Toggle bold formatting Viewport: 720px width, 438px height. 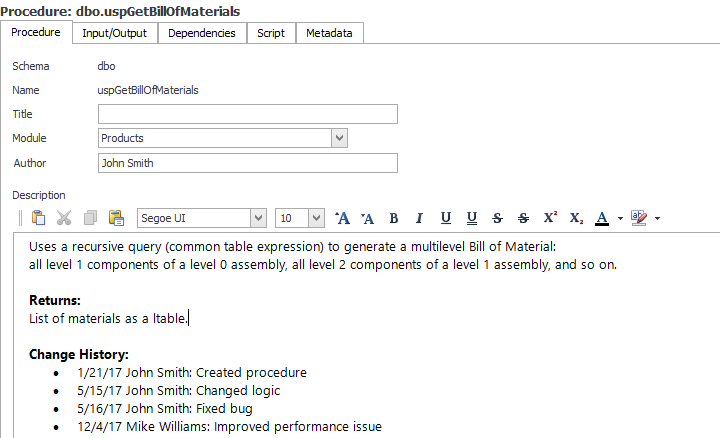pyautogui.click(x=393, y=218)
